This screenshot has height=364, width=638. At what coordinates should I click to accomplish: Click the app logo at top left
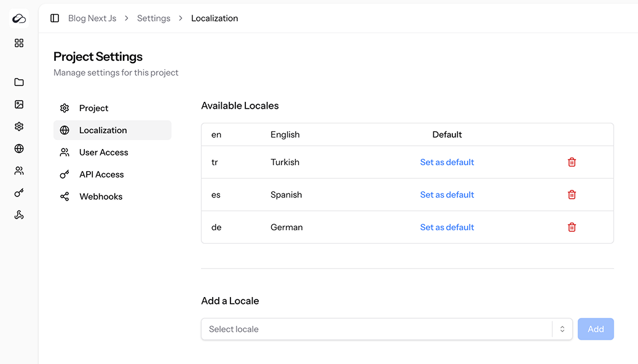[x=18, y=18]
